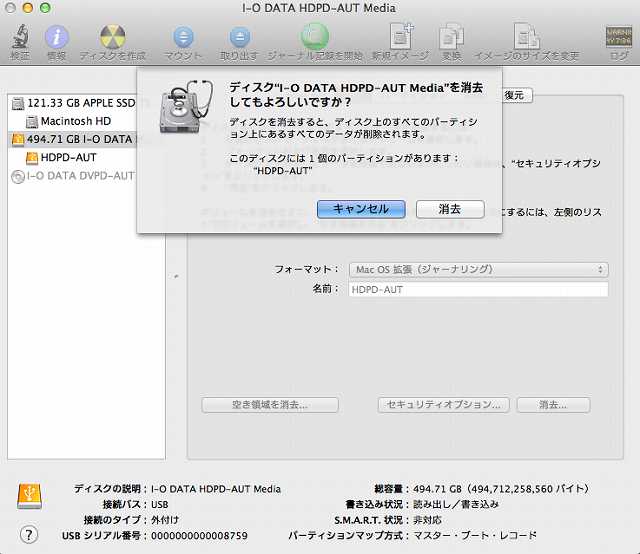Click the 名前 name input field
The height and width of the screenshot is (554, 640).
click(x=478, y=289)
